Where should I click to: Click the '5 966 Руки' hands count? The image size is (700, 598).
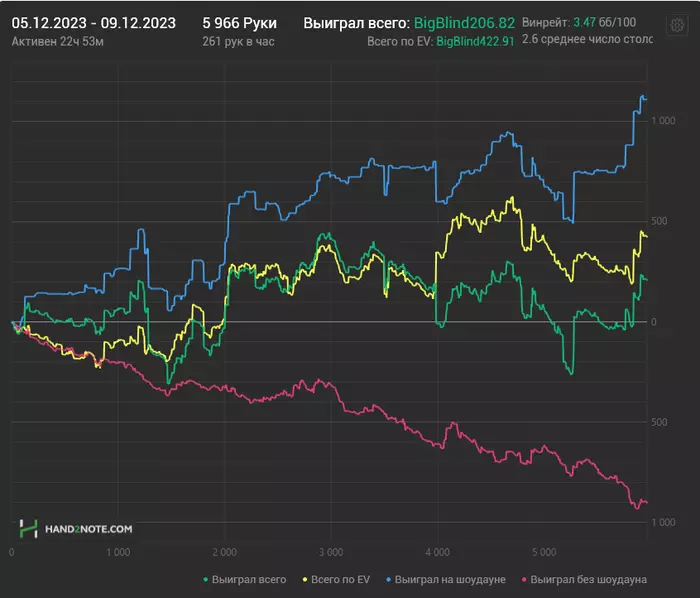tap(239, 22)
